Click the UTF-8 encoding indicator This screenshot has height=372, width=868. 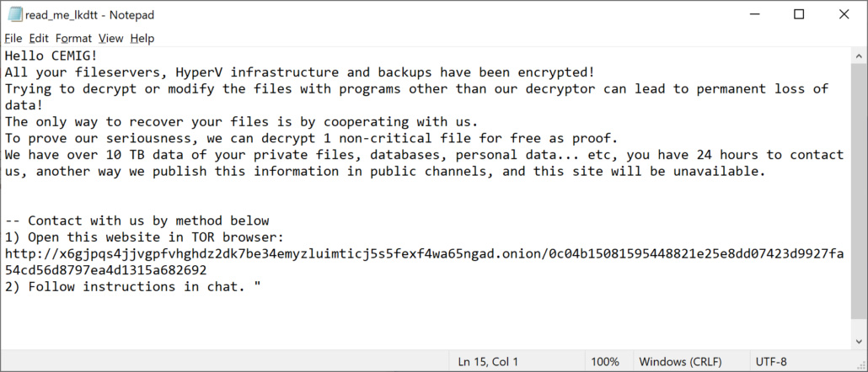[771, 362]
